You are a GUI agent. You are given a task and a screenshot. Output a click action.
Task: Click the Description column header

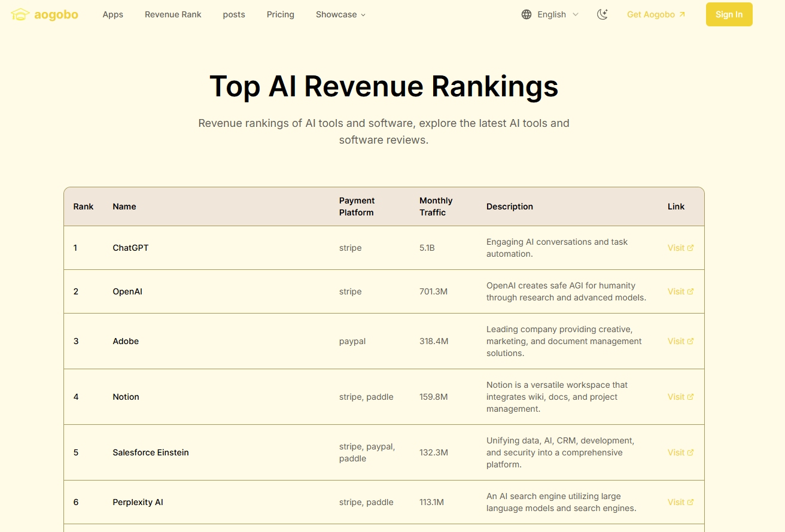point(510,206)
